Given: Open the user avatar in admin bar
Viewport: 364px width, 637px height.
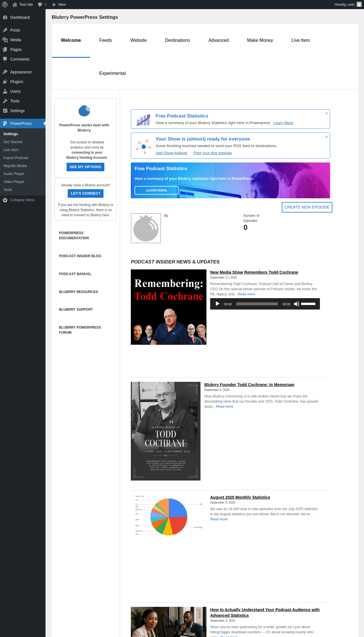Looking at the screenshot, I should pos(359,5).
